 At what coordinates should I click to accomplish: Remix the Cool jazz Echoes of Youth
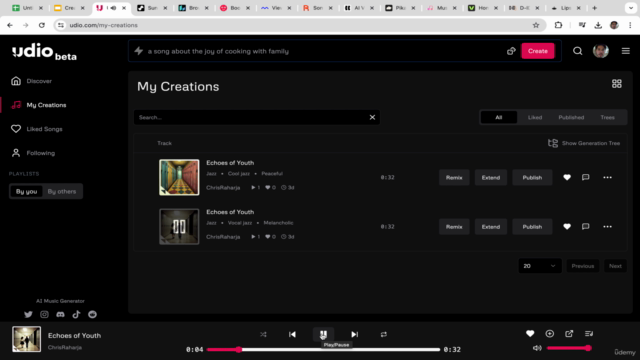[454, 178]
